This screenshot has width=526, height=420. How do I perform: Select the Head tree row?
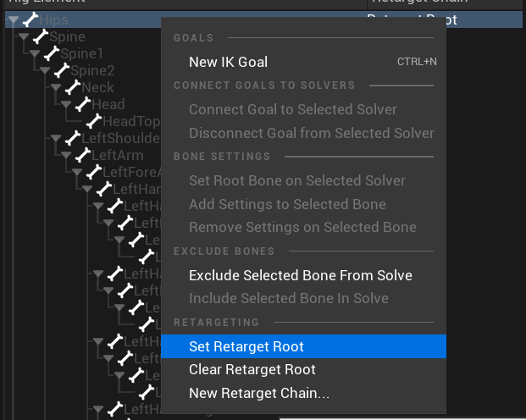[x=83, y=104]
